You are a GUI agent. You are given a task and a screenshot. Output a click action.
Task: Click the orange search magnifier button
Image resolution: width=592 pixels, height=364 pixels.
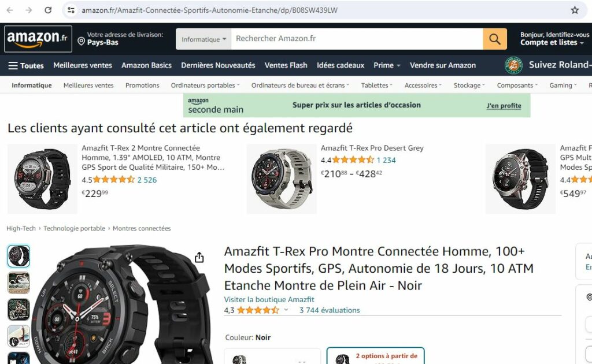pyautogui.click(x=495, y=39)
